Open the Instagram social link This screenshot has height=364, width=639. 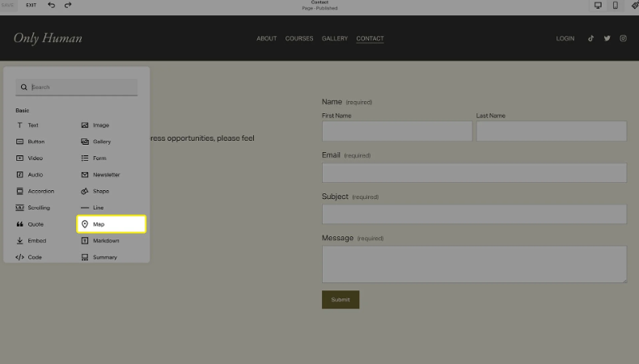click(x=623, y=38)
